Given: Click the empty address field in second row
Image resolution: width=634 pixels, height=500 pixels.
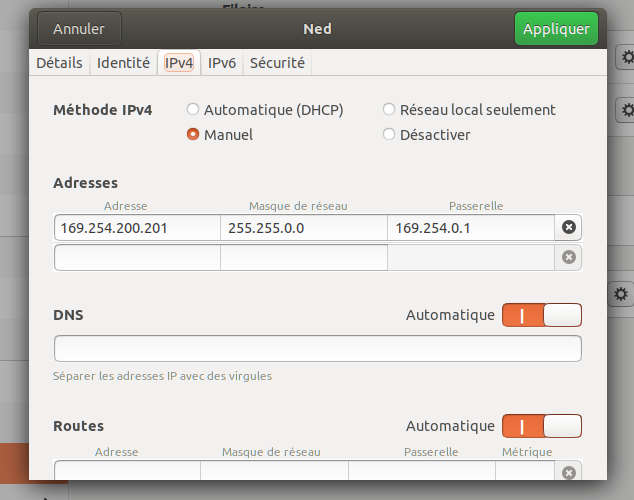Looking at the screenshot, I should pyautogui.click(x=137, y=257).
